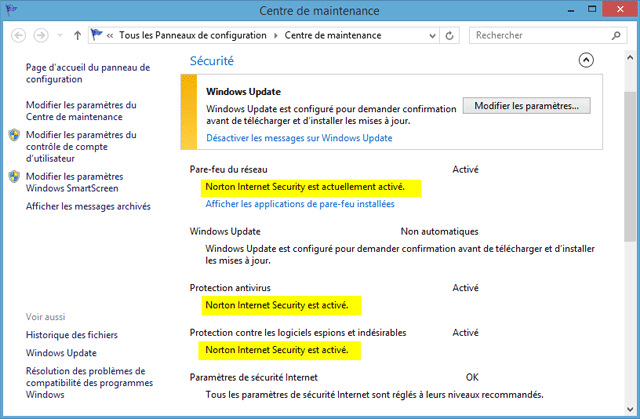Viewport: 640px width, 419px height.
Task: Click the shield icon beside the user account control link
Action: click(x=14, y=135)
